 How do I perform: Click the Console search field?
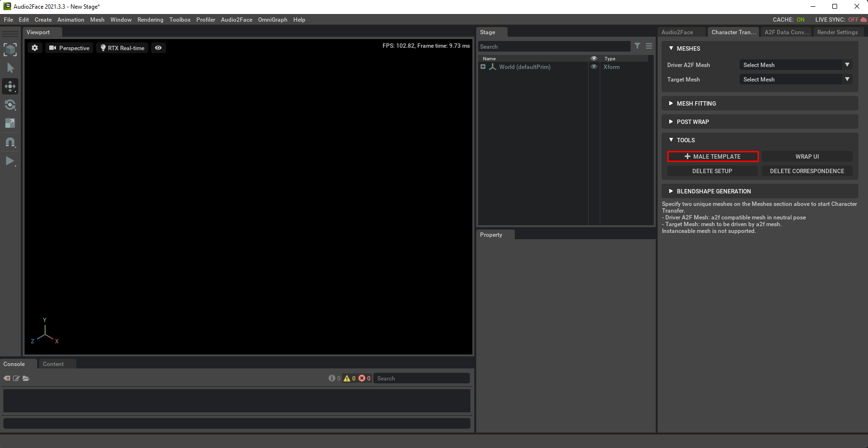tap(422, 379)
